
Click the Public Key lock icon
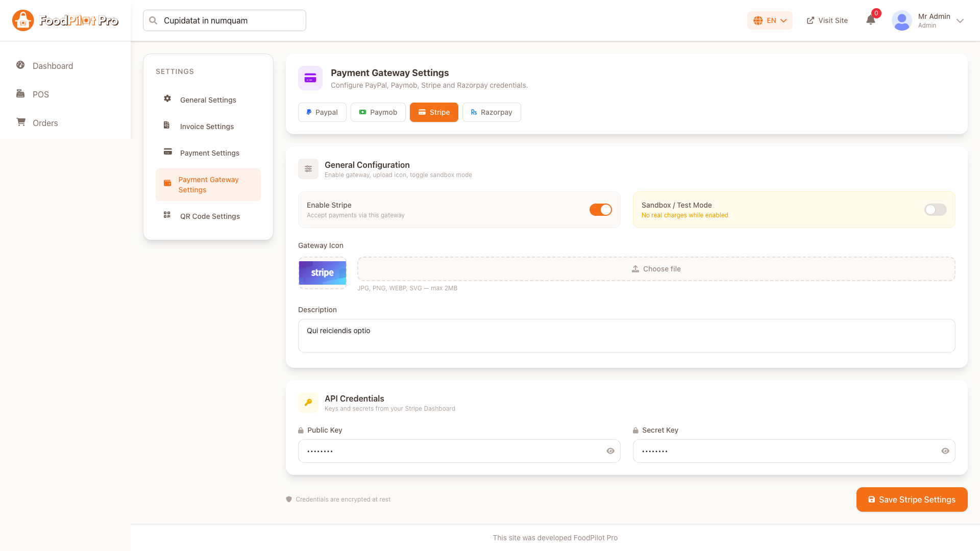(x=301, y=431)
